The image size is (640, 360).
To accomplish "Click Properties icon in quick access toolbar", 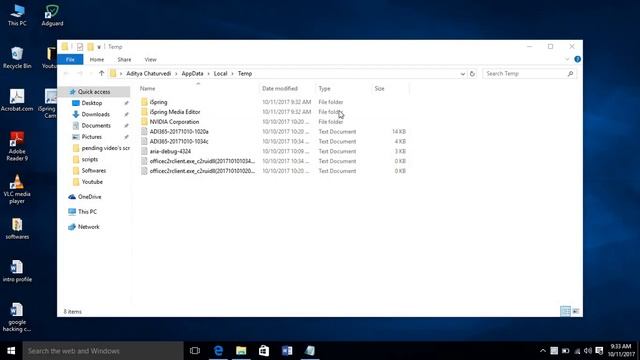I will [x=80, y=47].
